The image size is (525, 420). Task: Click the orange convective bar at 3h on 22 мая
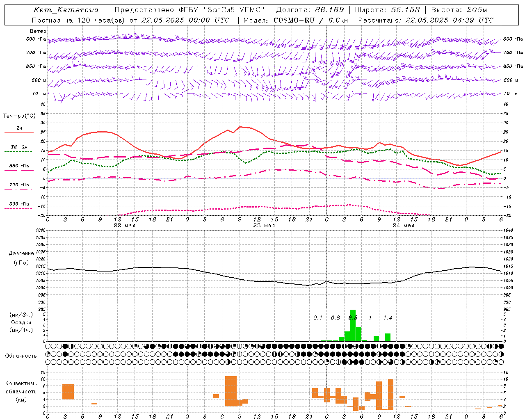68,391
